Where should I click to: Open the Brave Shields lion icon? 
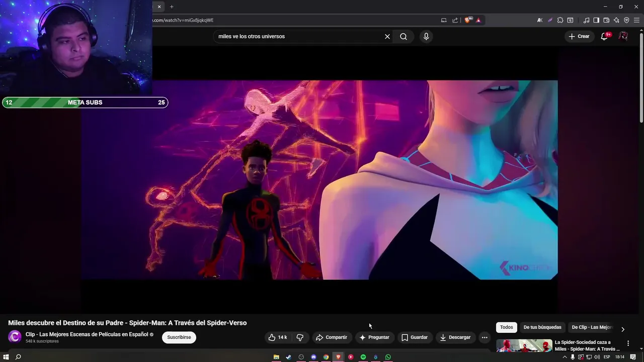(468, 20)
